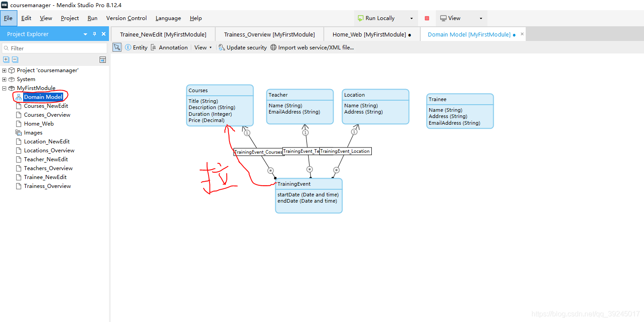Select the pointer selection tool
Image resolution: width=644 pixels, height=322 pixels.
[117, 47]
